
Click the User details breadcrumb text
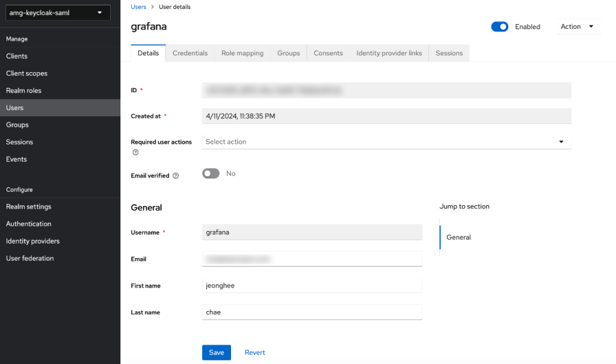174,7
